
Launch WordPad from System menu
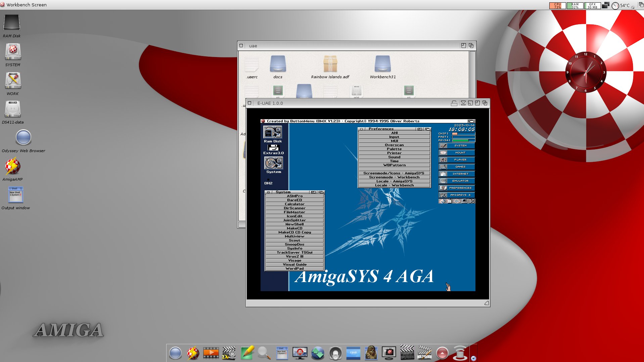pos(294,269)
